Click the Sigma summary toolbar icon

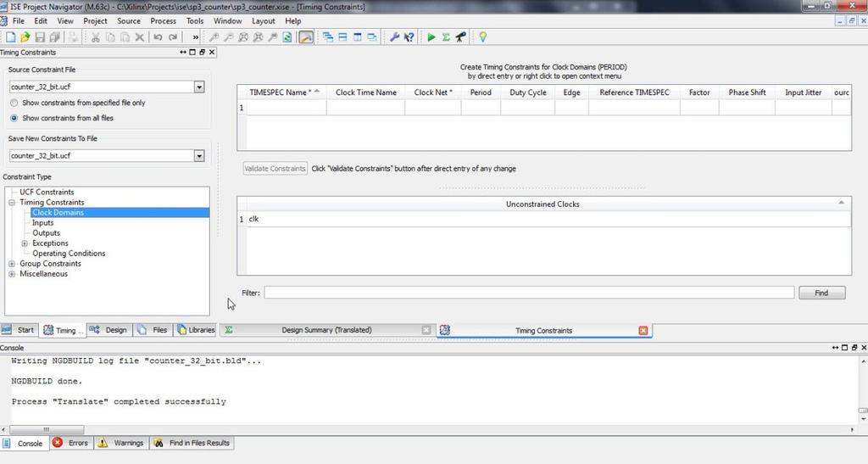tap(446, 37)
